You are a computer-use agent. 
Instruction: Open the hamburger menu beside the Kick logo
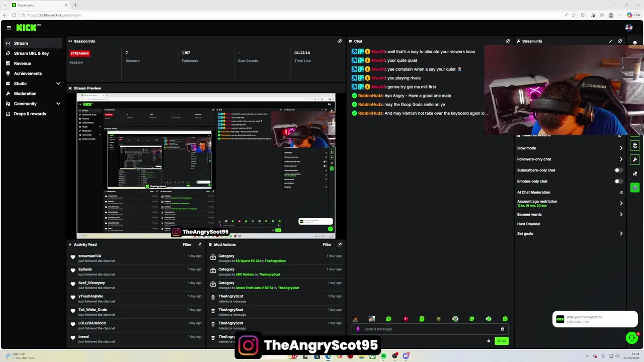pyautogui.click(x=9, y=28)
